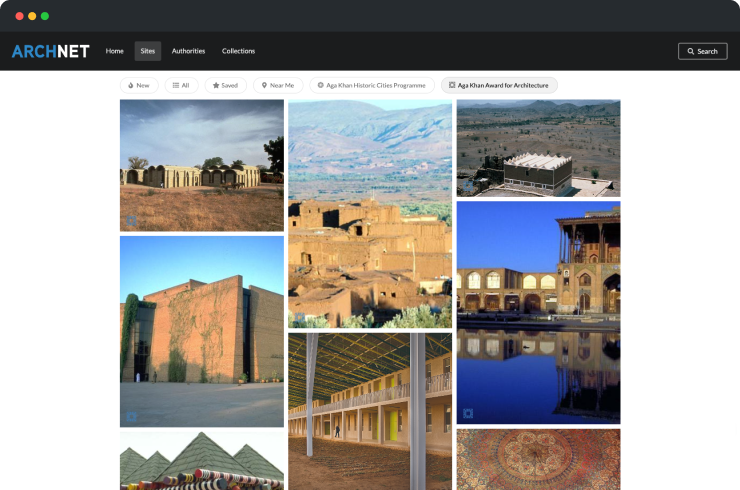Viewport: 740px width, 490px height.
Task: Select the Sites navigation tab
Action: (148, 51)
